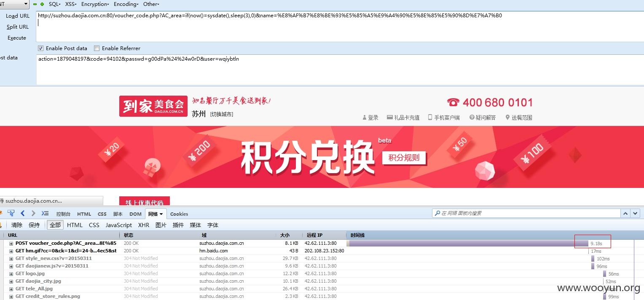Switch to the Firebug CSS panel tab
The image size is (644, 300).
(x=102, y=214)
